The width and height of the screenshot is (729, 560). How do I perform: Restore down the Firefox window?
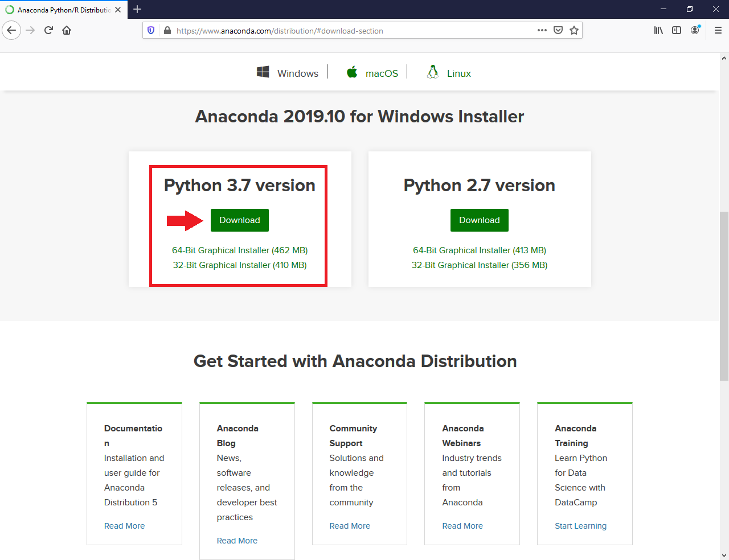[690, 9]
